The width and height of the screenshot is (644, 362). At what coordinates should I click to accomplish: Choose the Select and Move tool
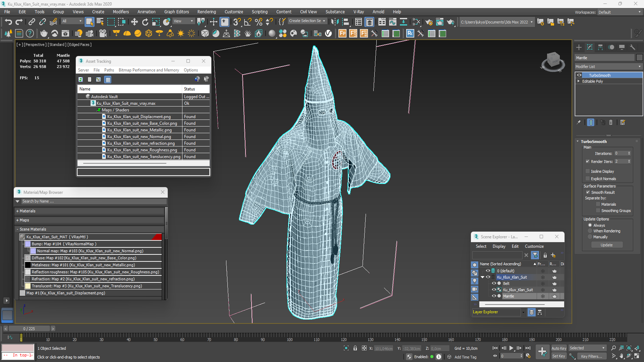[134, 22]
